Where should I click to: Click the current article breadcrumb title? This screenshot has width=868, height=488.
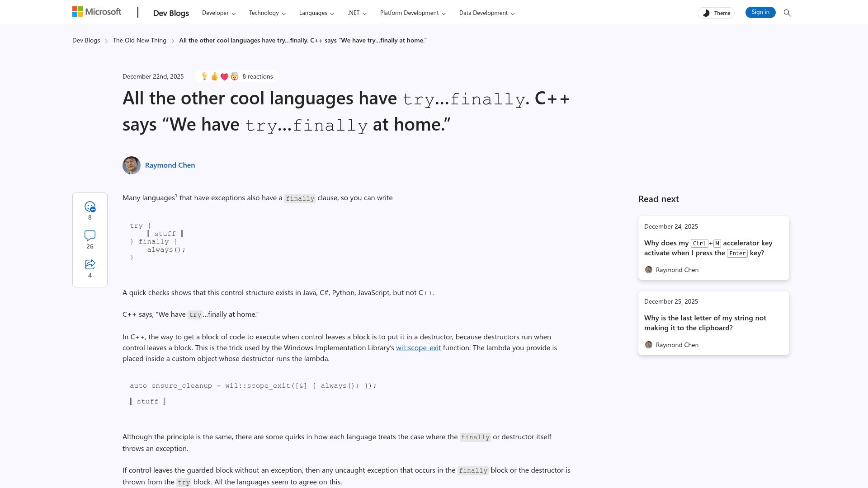tap(303, 40)
